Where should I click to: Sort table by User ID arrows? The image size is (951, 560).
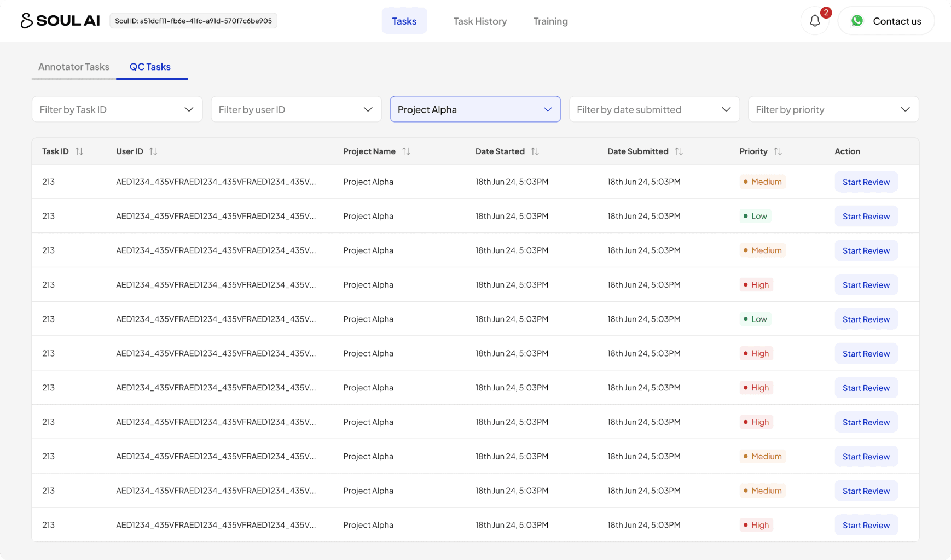[153, 151]
